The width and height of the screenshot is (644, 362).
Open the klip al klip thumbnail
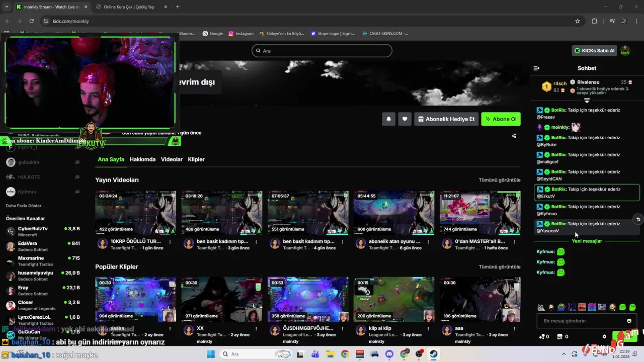394,299
